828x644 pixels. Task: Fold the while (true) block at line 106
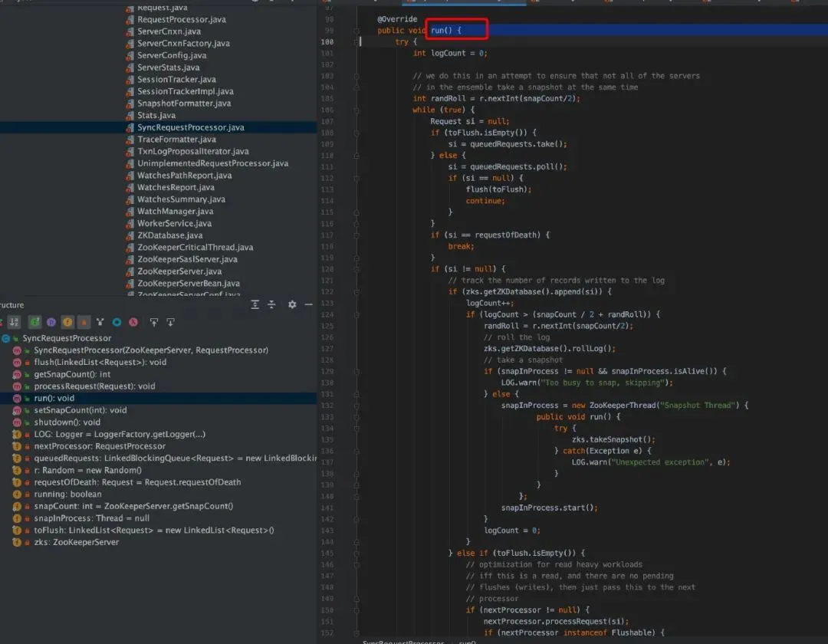(357, 110)
